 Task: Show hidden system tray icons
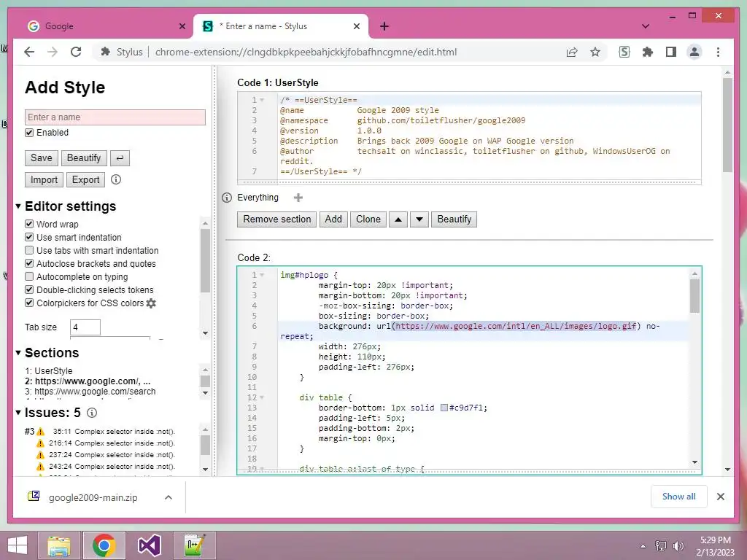(643, 546)
